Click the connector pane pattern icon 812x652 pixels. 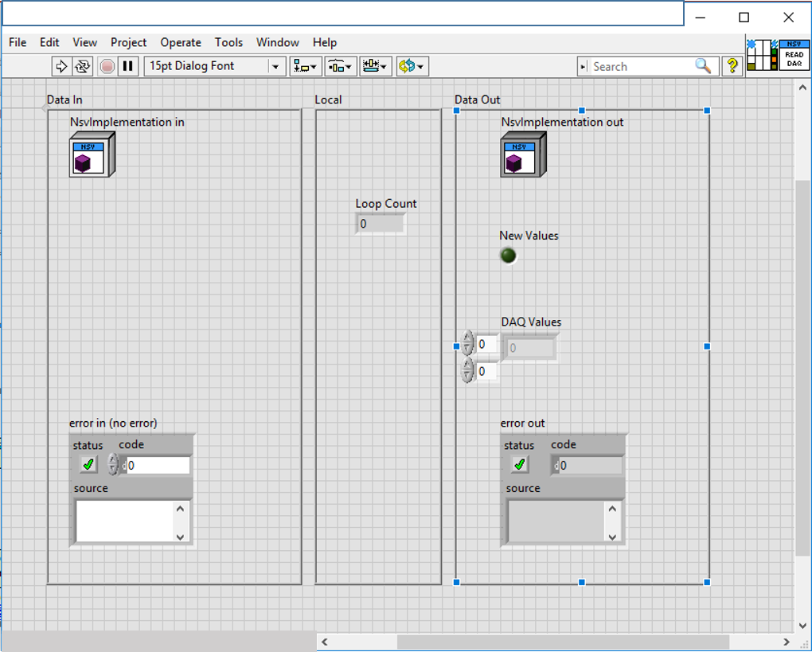(x=762, y=54)
